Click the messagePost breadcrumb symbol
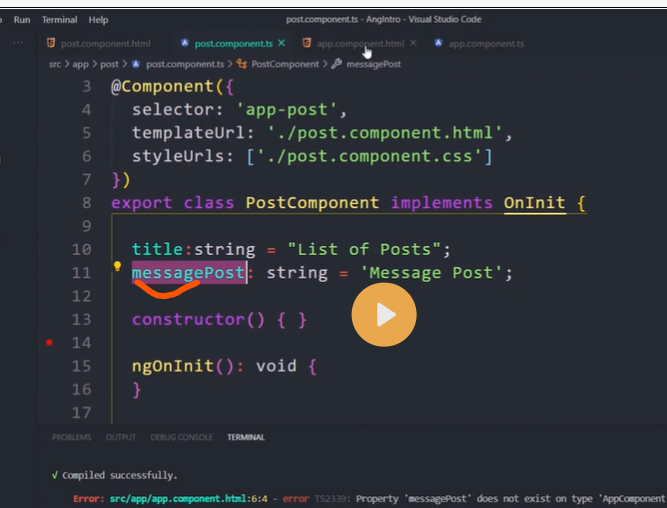 click(373, 64)
